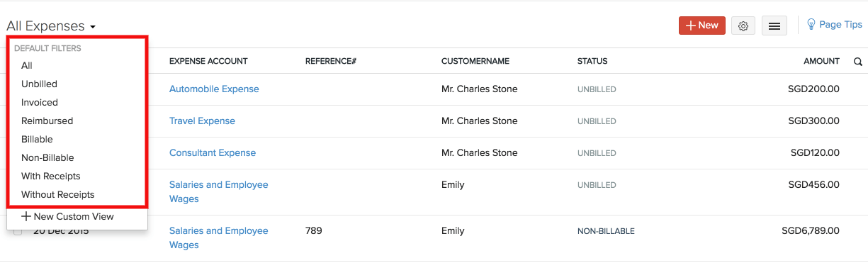
Task: Open the Travel Expense entry
Action: (x=202, y=121)
